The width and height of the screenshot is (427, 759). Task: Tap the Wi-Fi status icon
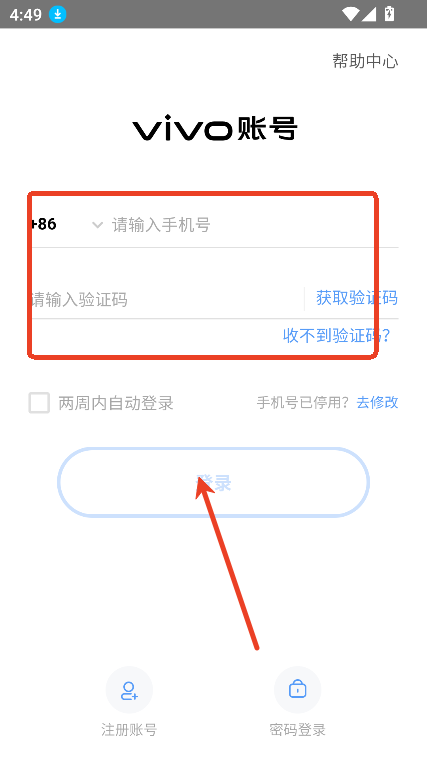(350, 14)
